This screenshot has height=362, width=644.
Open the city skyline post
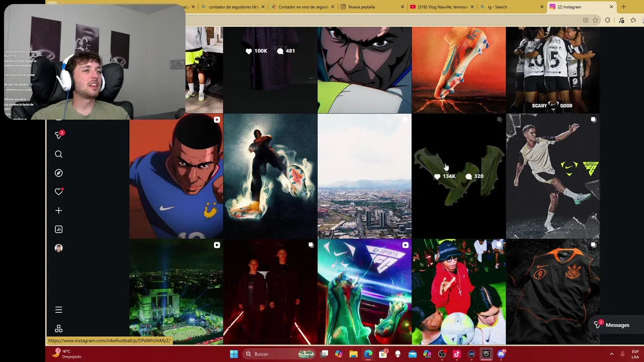click(x=364, y=176)
